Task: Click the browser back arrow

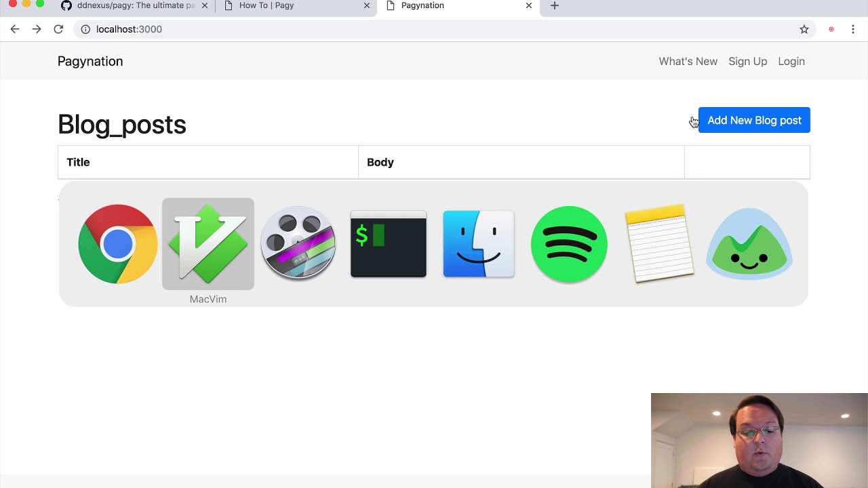Action: pyautogui.click(x=15, y=29)
